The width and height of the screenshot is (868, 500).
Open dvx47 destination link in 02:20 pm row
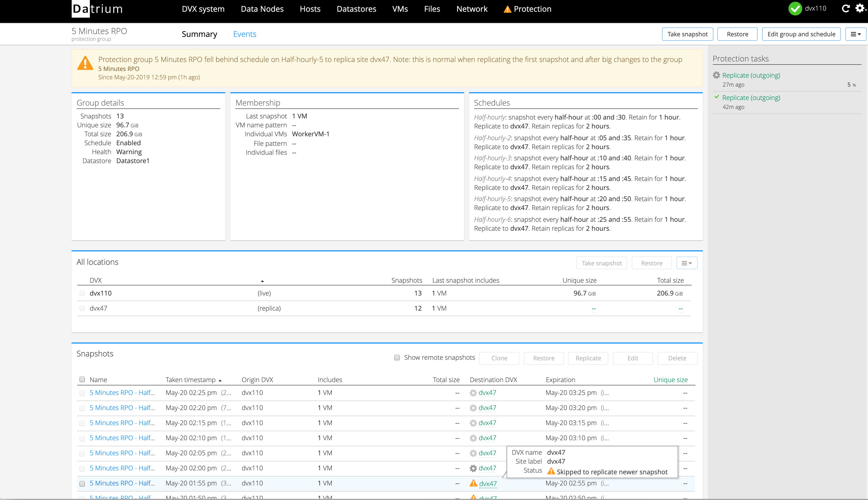pyautogui.click(x=487, y=408)
